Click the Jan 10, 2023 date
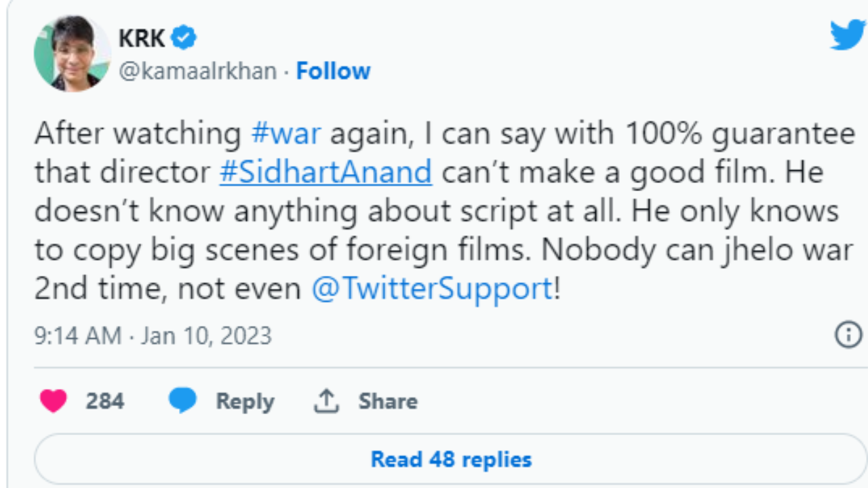This screenshot has height=488, width=868. [x=206, y=336]
